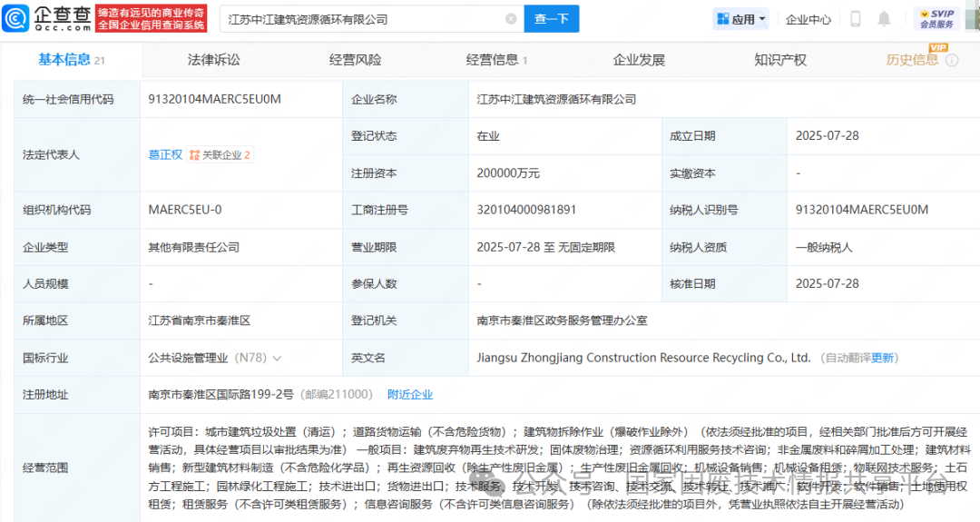Switch to the 企业发展 tab
This screenshot has height=522, width=980.
point(639,60)
